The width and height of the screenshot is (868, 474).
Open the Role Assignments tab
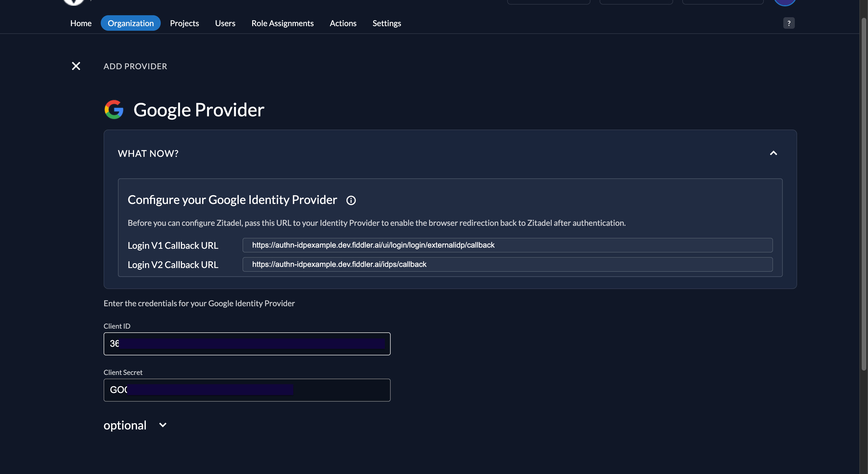282,23
